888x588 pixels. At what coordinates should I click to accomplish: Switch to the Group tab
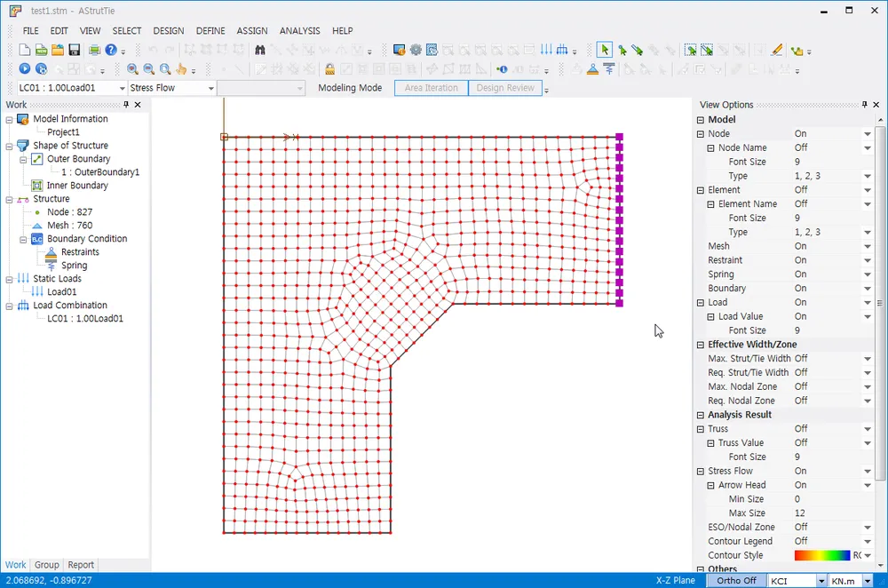[x=46, y=565]
